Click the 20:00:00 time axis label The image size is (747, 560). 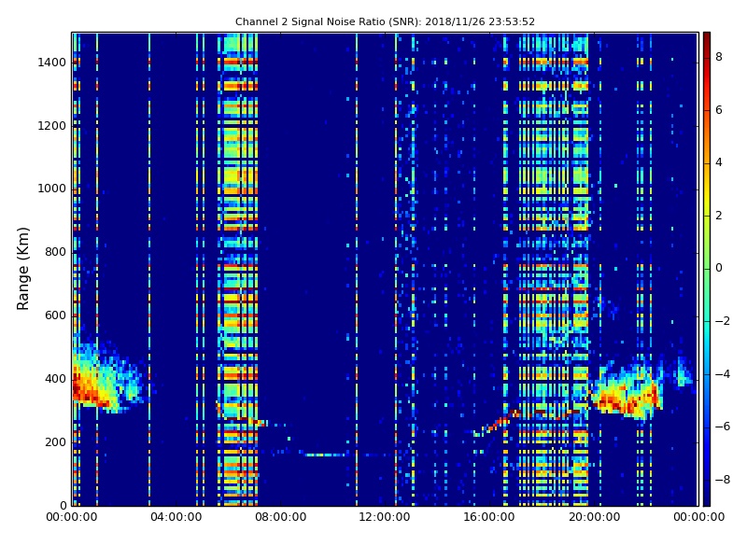(x=594, y=517)
